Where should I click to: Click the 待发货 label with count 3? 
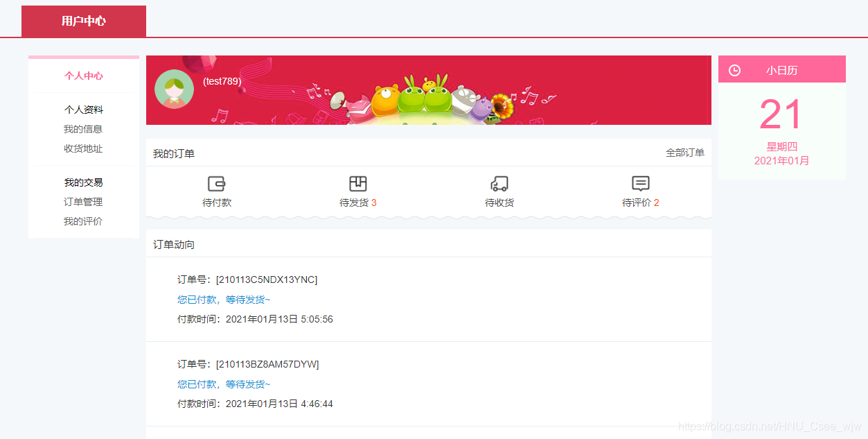tap(357, 203)
